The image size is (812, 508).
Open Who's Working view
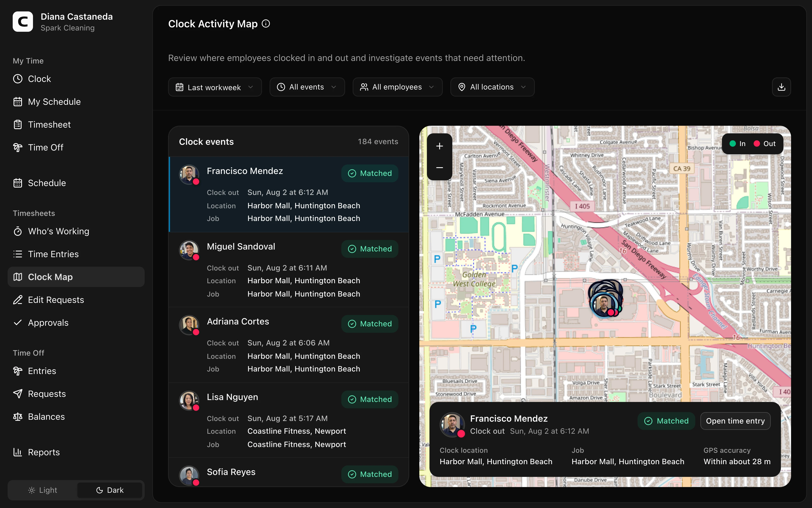(76, 232)
